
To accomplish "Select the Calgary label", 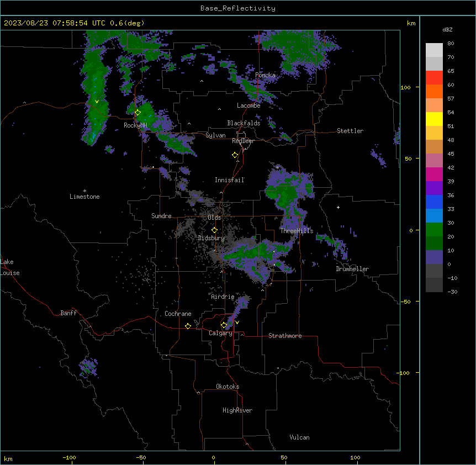I will (x=221, y=333).
